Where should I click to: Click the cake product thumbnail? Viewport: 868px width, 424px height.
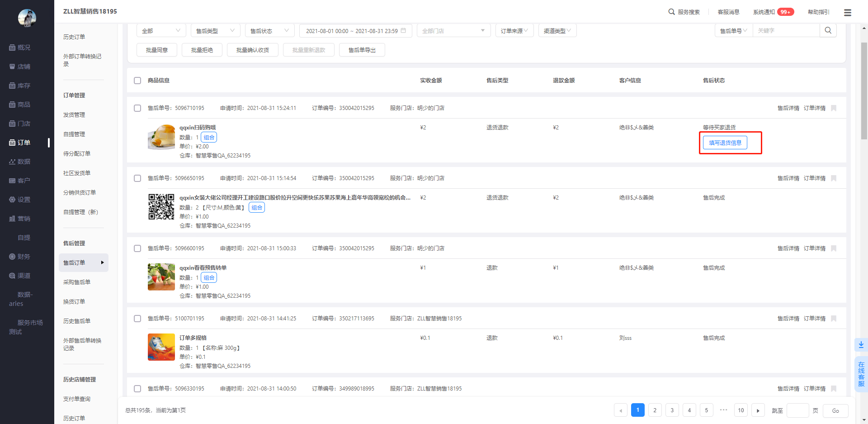[x=161, y=137]
